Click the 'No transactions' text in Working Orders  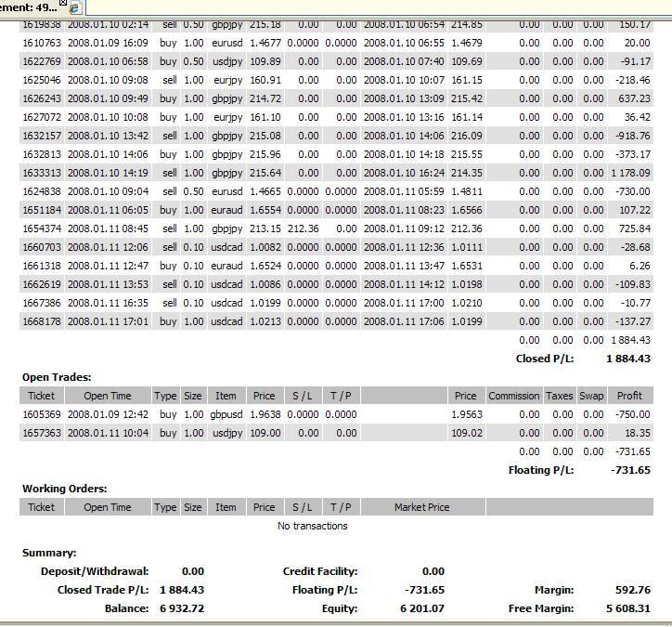pyautogui.click(x=313, y=526)
